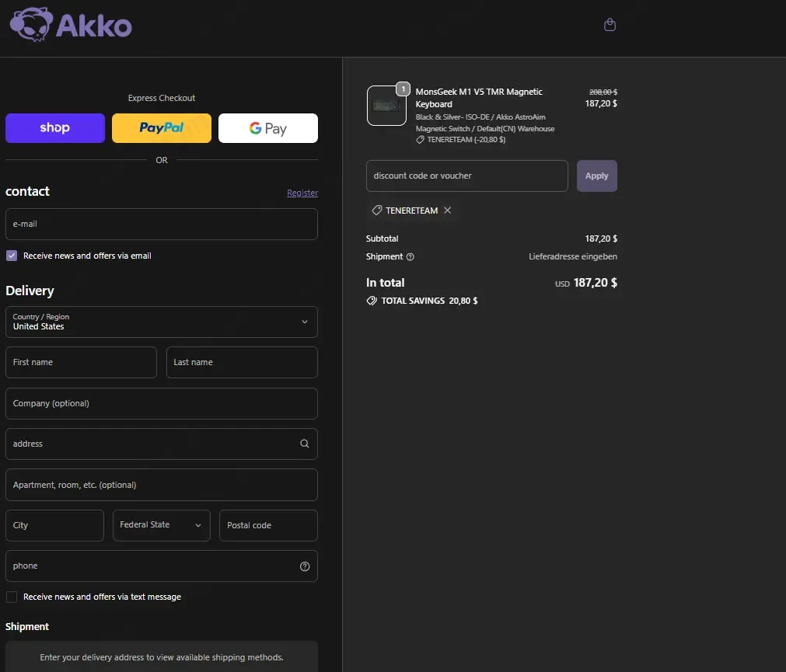Open the Country / Region dropdown

[x=162, y=322]
